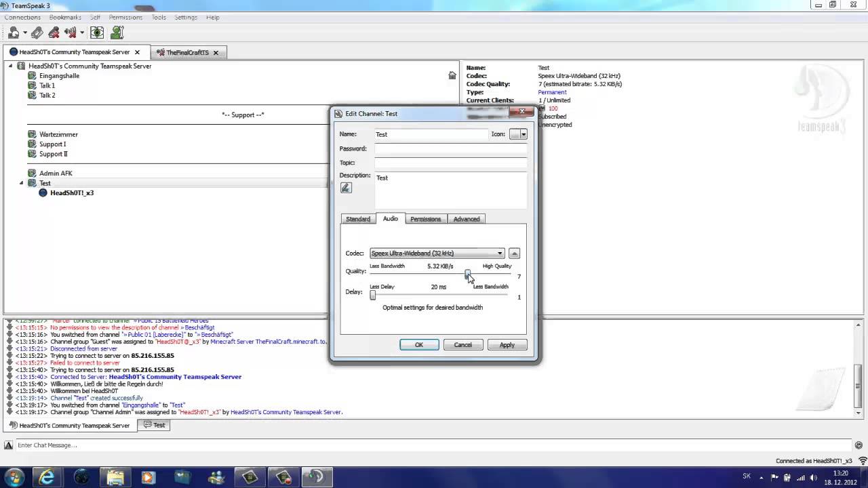
Task: Click the channel Password field
Action: pos(450,148)
